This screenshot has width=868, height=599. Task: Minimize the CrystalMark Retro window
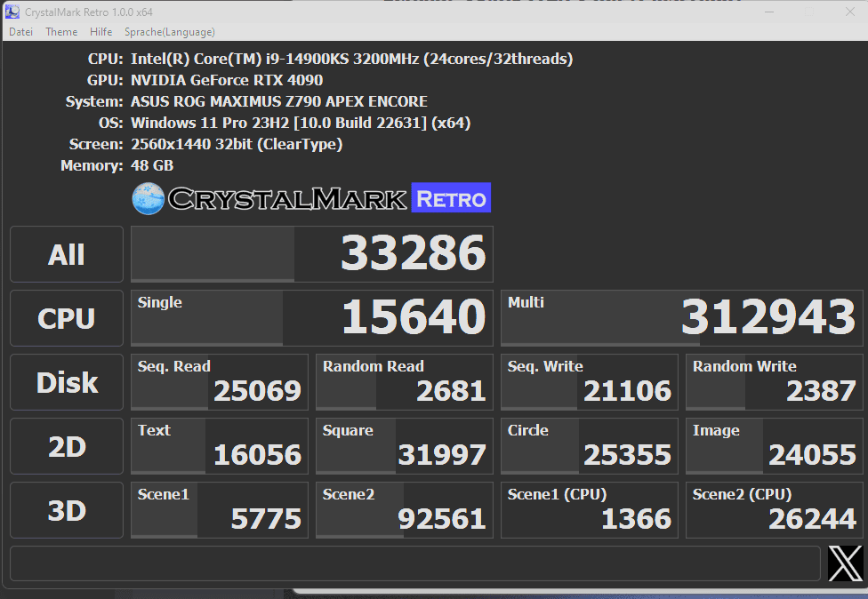click(x=769, y=12)
